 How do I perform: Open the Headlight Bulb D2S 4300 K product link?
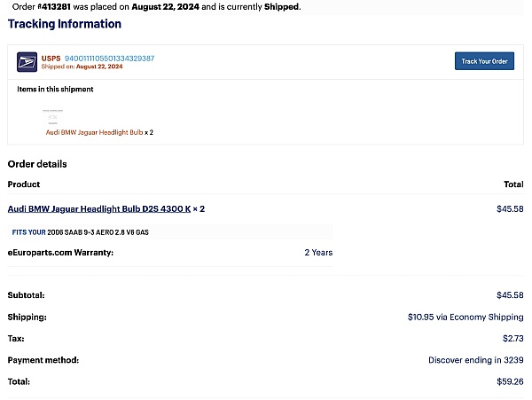click(x=99, y=208)
